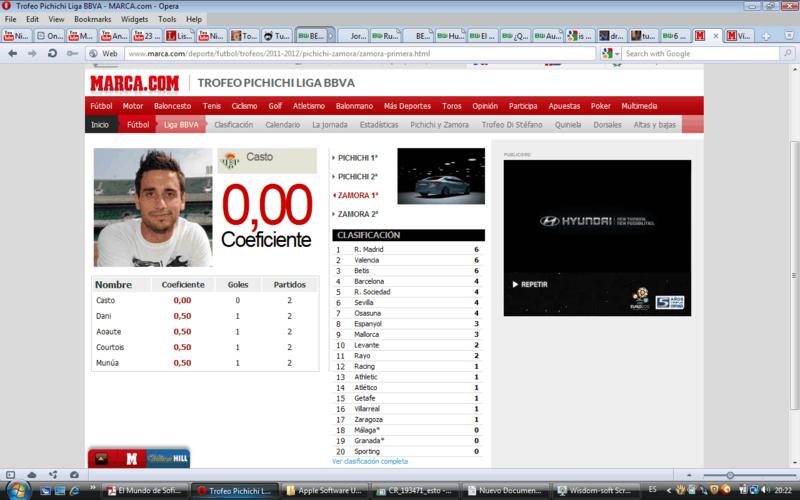Click the browser Back arrow

(x=13, y=54)
